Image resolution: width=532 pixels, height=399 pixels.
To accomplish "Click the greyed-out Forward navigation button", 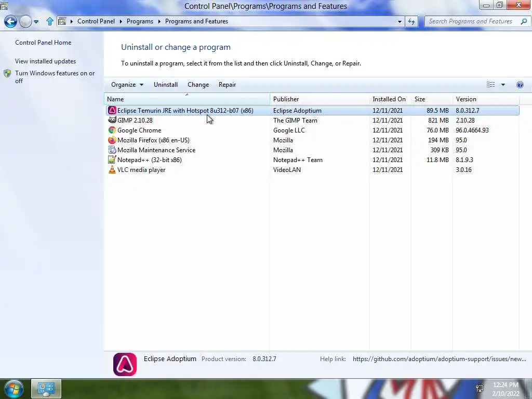I will click(x=25, y=22).
